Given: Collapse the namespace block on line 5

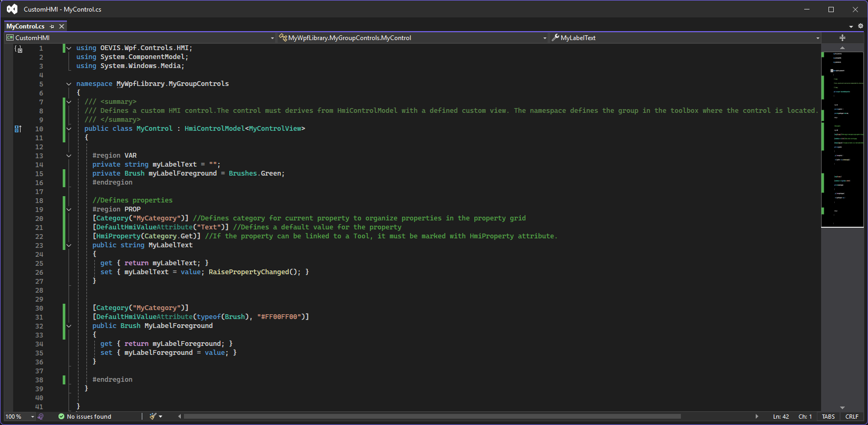Looking at the screenshot, I should [69, 84].
